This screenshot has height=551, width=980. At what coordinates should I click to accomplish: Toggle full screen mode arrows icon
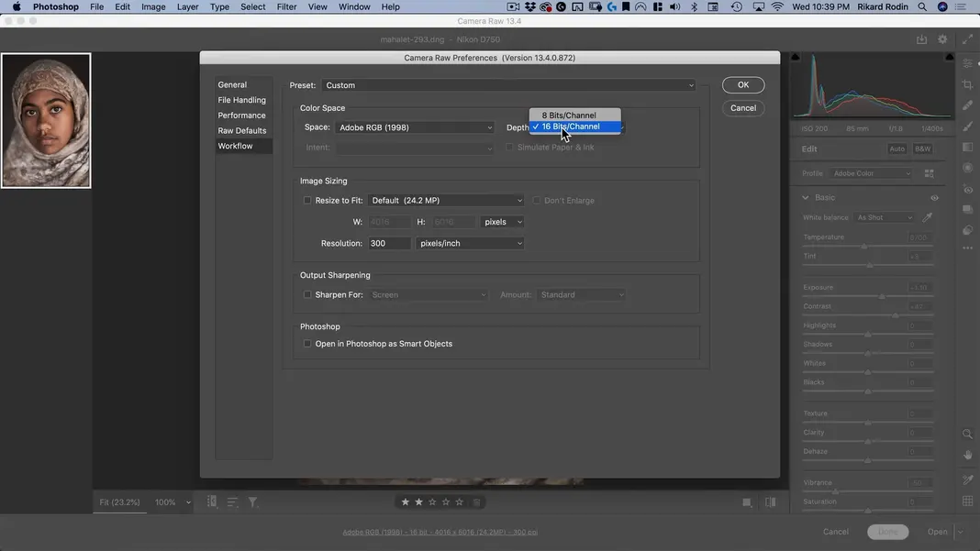click(967, 39)
